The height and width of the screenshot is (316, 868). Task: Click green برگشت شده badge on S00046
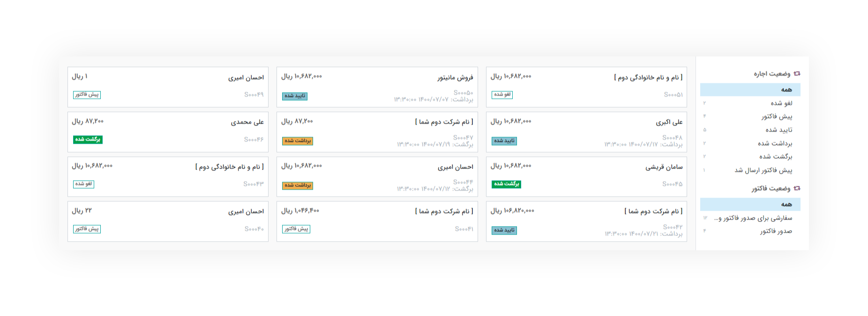point(88,140)
